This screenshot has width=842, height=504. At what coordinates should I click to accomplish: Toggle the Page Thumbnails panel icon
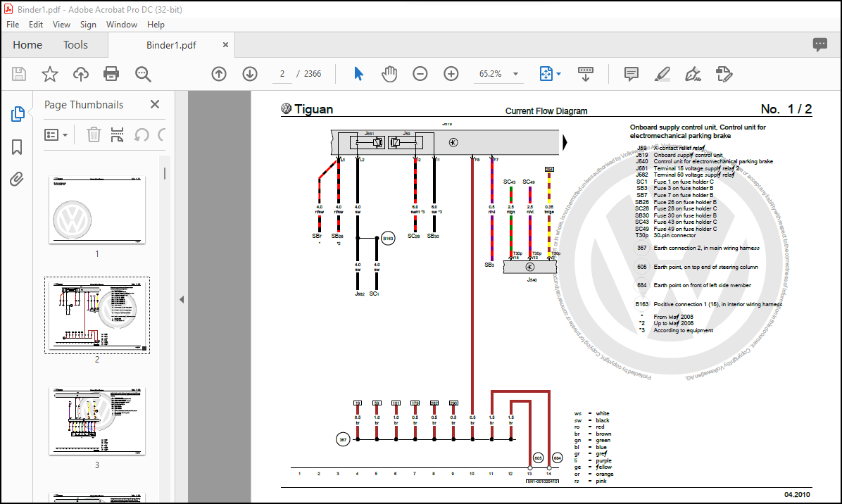click(x=17, y=114)
